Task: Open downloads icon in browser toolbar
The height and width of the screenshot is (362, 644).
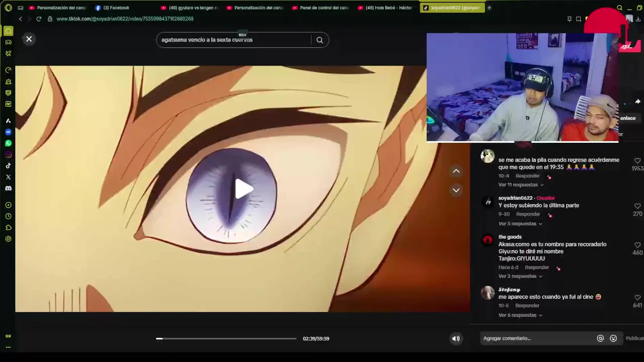Action: 637,19
